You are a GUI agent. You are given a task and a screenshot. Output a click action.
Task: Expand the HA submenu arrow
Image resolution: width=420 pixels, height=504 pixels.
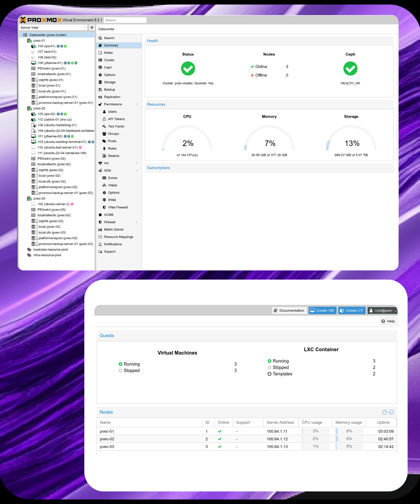pos(137,163)
